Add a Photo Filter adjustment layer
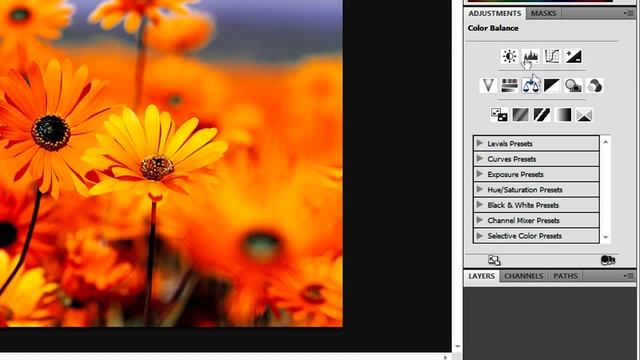Screen dimensions: 640x360 573,85
